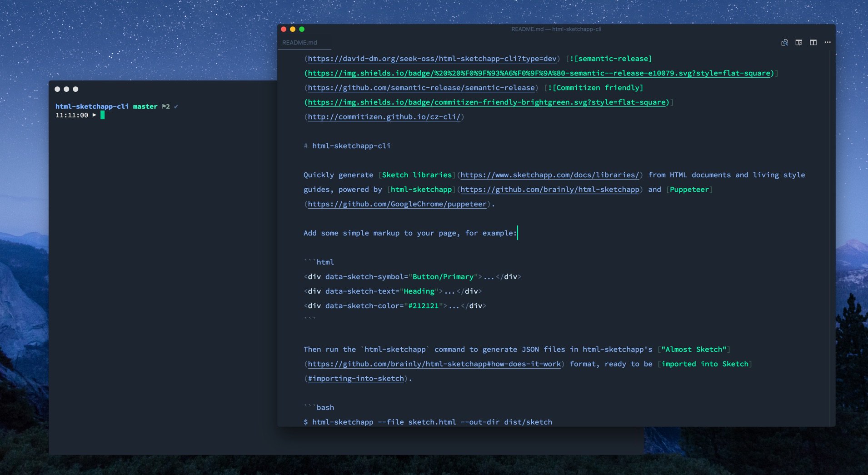Click the 'Puppeteer' link text
This screenshot has width=868, height=475.
[x=689, y=190]
